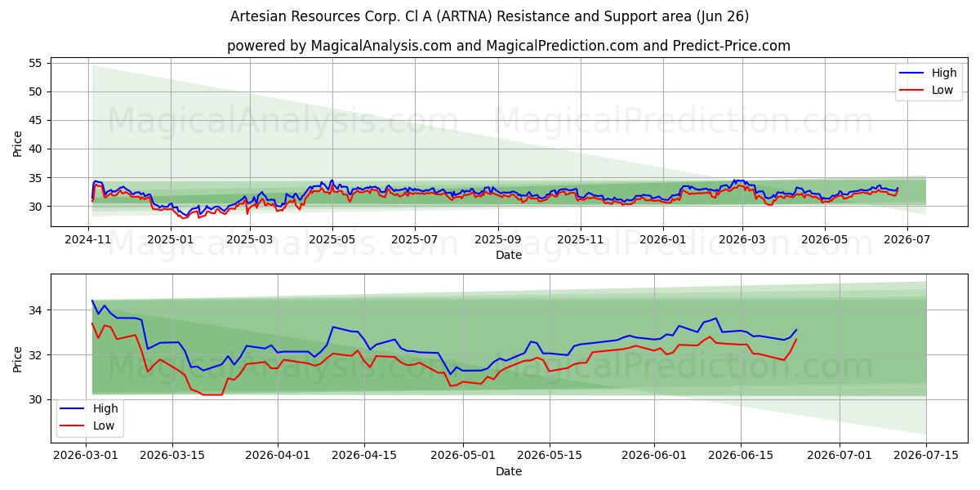Viewport: 980px width, 490px height.
Task: Click the upper chart 'Date' axis label
Action: coord(509,255)
